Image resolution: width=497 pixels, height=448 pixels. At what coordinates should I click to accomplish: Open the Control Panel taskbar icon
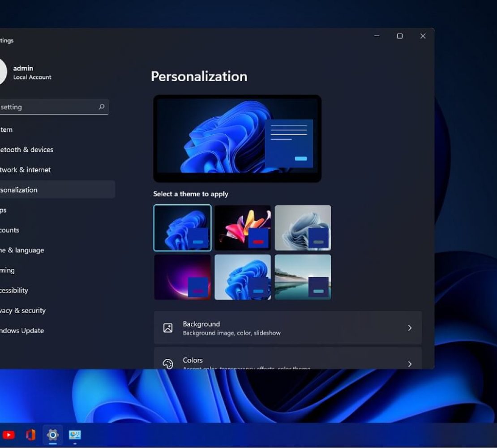click(x=75, y=435)
